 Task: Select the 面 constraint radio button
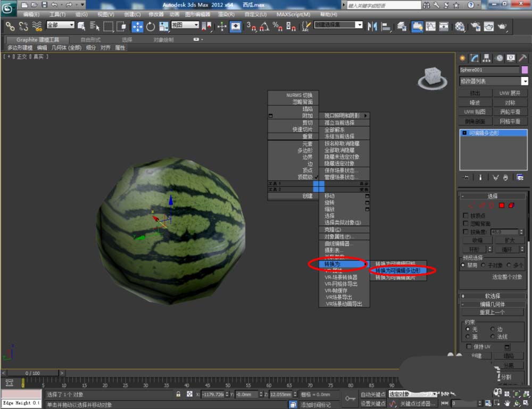pos(468,336)
